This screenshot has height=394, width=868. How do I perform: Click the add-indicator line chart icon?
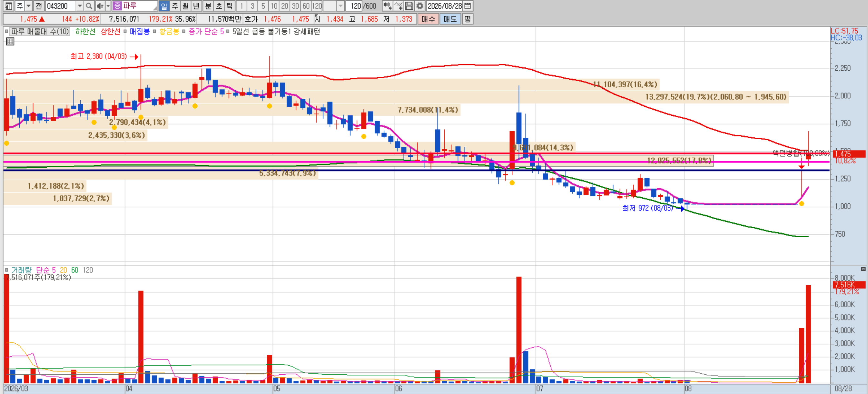click(398, 6)
